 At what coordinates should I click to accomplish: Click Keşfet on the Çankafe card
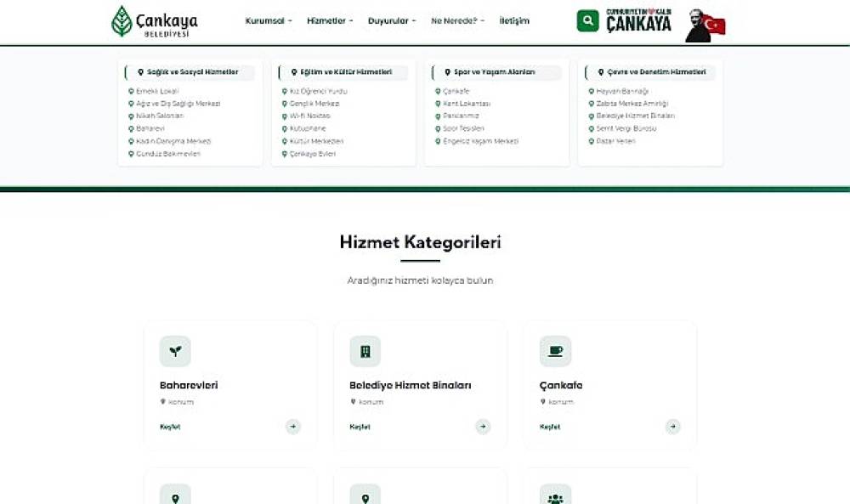pos(550,427)
